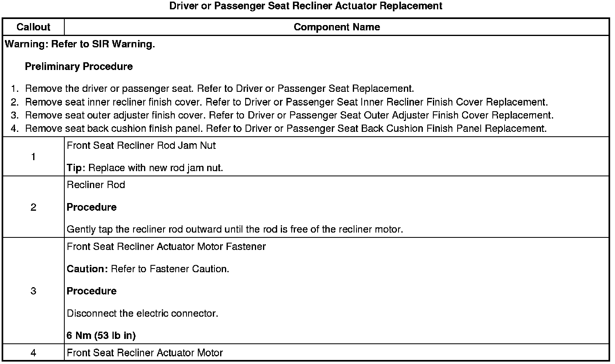Click the Callout column header

(x=33, y=27)
